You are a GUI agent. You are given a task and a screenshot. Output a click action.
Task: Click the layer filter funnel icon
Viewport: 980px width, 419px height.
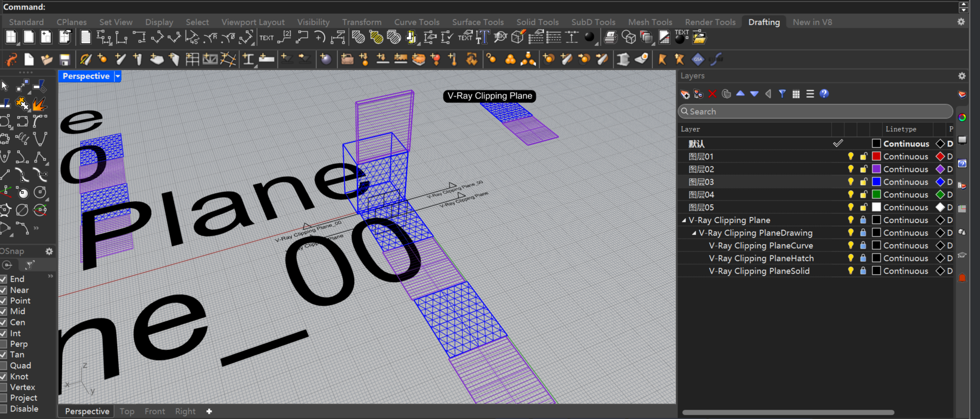[782, 94]
